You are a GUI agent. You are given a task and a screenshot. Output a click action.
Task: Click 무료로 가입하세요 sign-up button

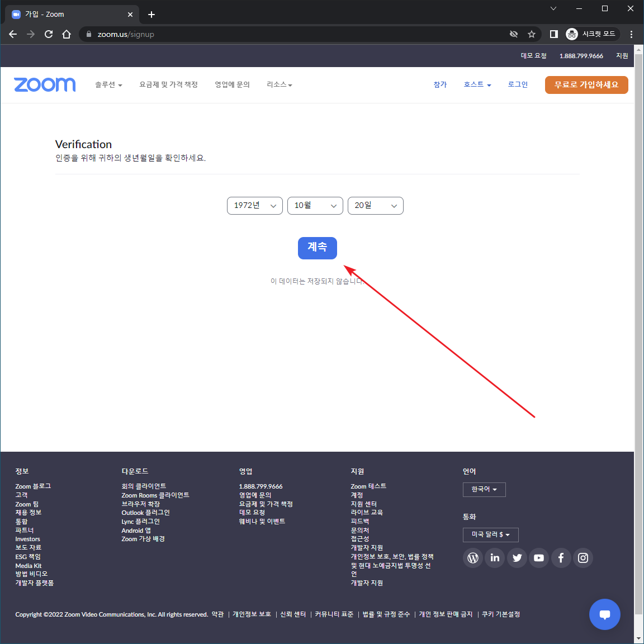pyautogui.click(x=586, y=85)
